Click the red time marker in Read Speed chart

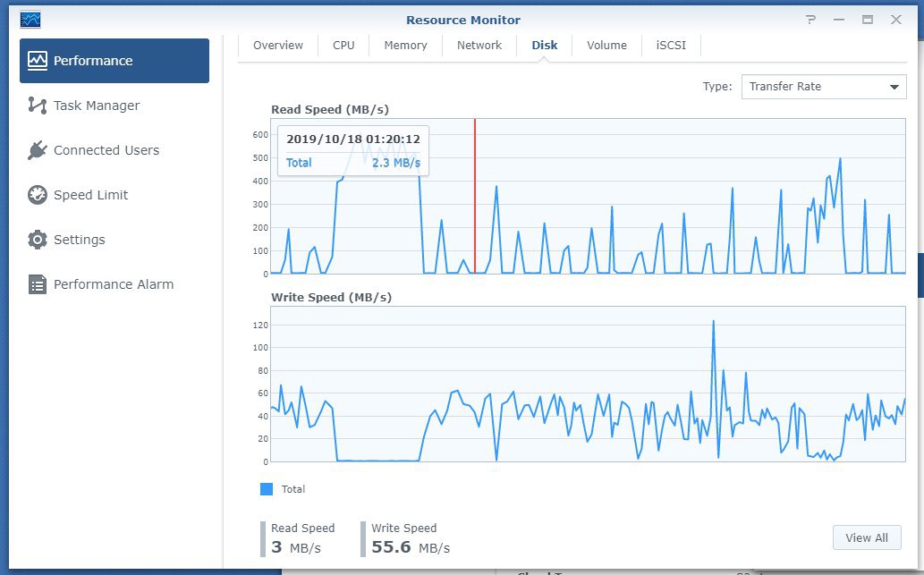pyautogui.click(x=475, y=196)
